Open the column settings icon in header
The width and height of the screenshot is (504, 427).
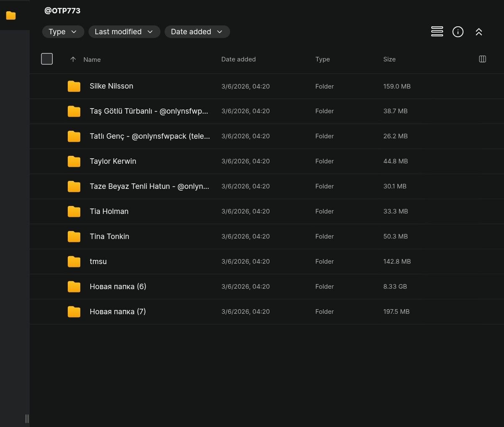click(x=482, y=59)
